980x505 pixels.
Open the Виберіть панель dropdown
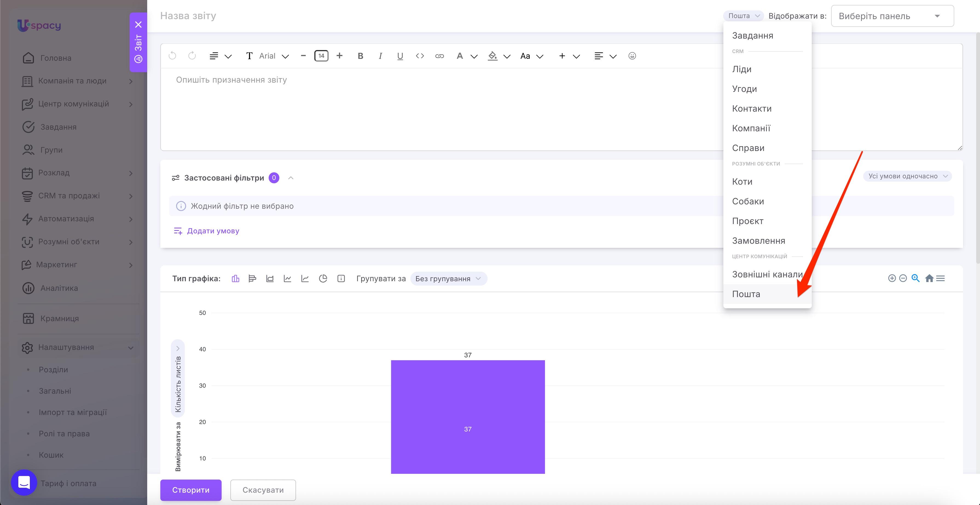(892, 16)
